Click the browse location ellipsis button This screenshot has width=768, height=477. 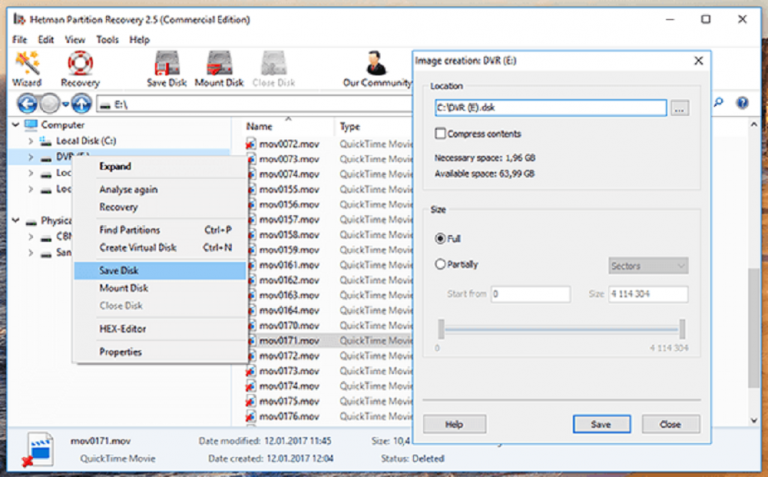coord(679,108)
